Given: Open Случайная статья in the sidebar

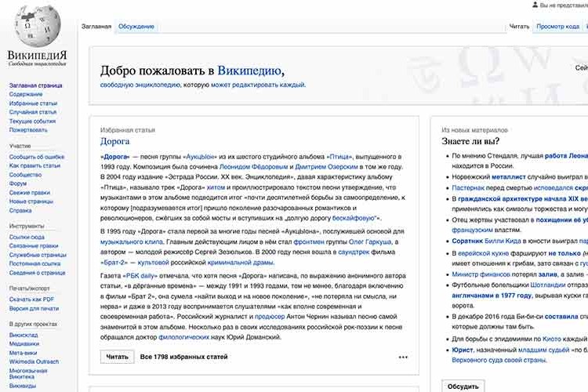Looking at the screenshot, I should [x=33, y=112].
